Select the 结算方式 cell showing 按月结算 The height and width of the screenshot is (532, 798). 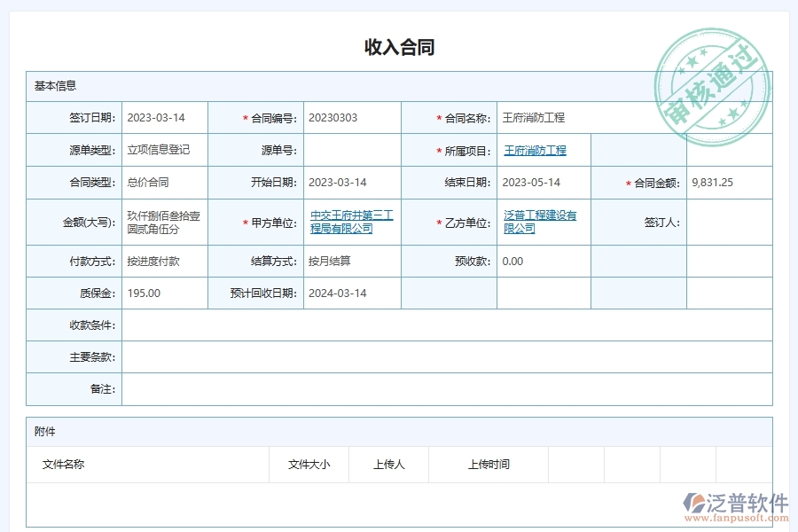(332, 261)
